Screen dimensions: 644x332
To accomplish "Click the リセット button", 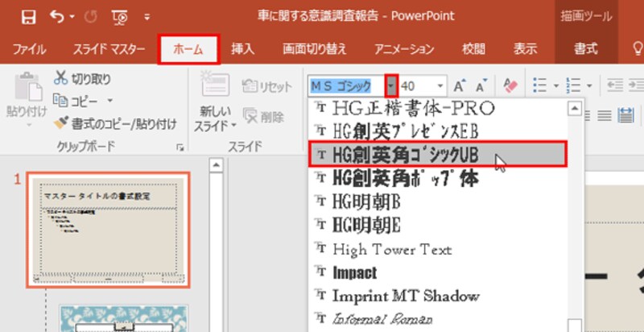I will (x=267, y=87).
